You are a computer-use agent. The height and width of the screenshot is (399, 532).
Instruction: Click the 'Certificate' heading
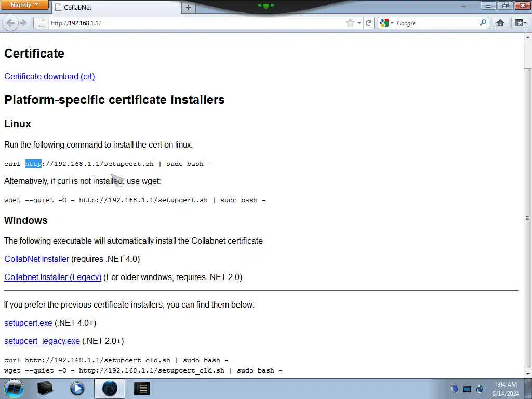coord(34,54)
